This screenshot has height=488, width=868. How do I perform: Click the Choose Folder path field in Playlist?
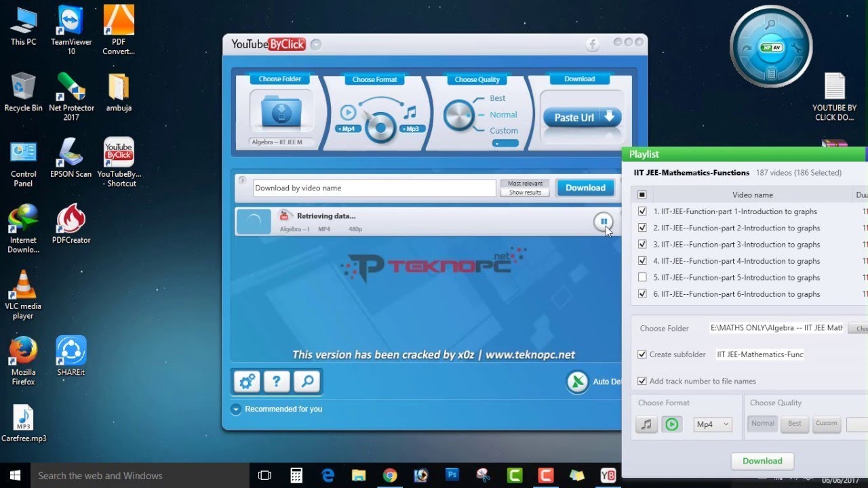point(776,328)
